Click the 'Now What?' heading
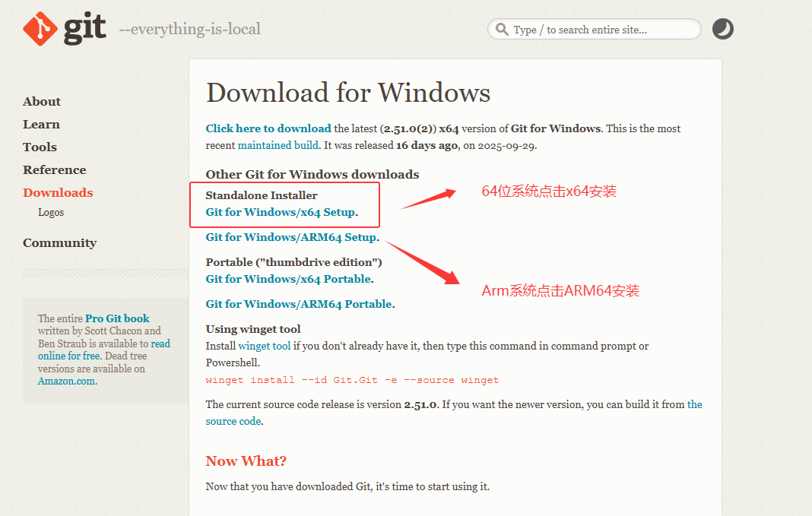This screenshot has height=516, width=812. point(246,461)
